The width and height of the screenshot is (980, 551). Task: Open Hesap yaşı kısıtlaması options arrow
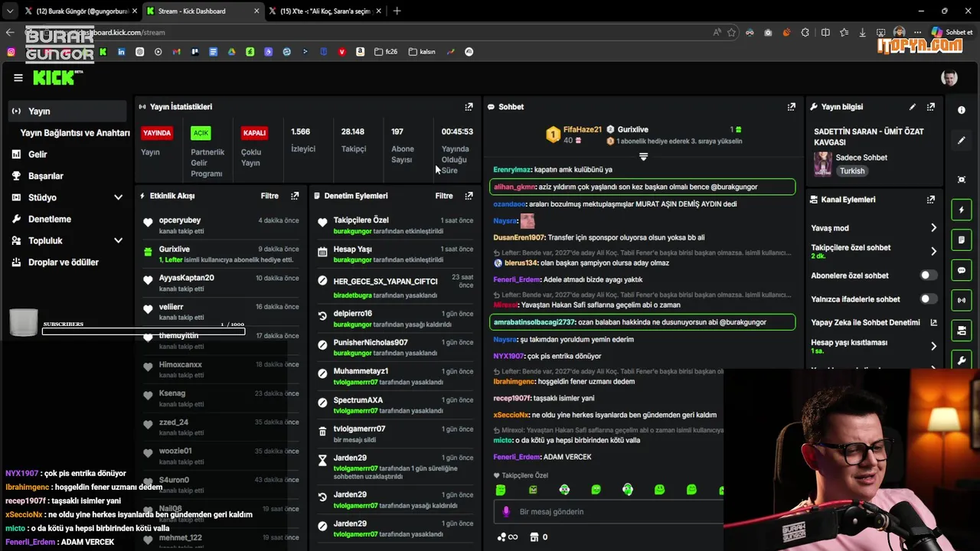pyautogui.click(x=933, y=346)
